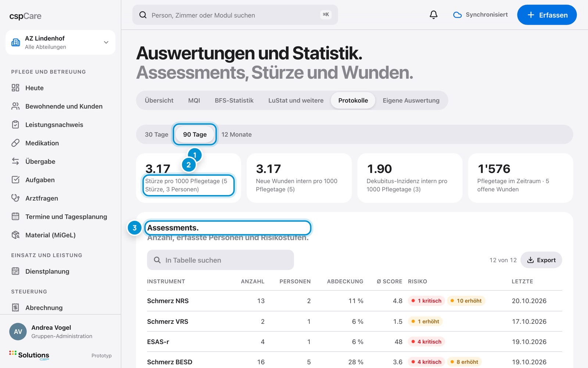
Task: Open the notifications bell
Action: (434, 15)
